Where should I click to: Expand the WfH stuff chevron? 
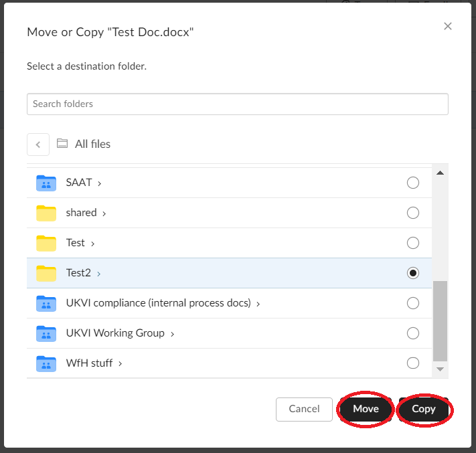(x=121, y=363)
